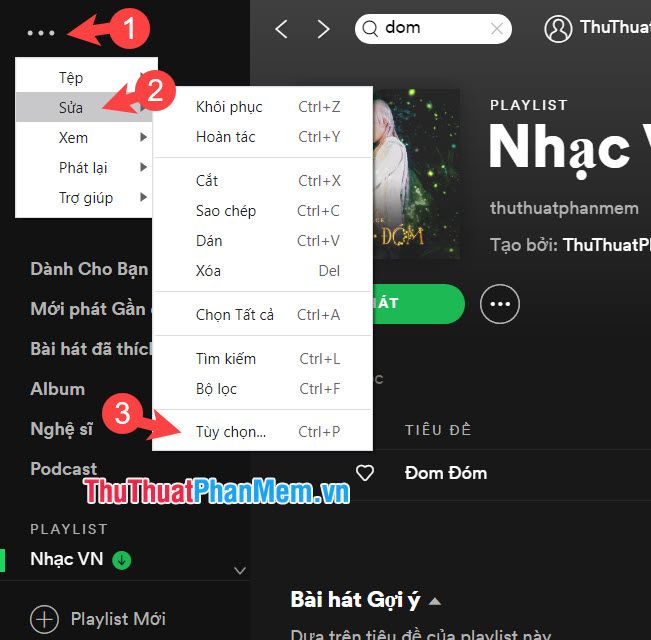Screen dimensions: 651x640
Task: Collapse the Bài hát Gợi ý section
Action: point(435,601)
